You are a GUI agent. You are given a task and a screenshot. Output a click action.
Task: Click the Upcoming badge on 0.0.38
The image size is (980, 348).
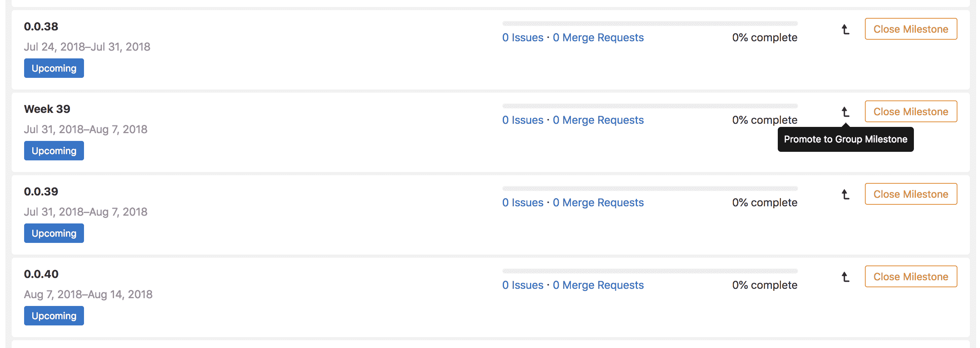pyautogui.click(x=54, y=68)
